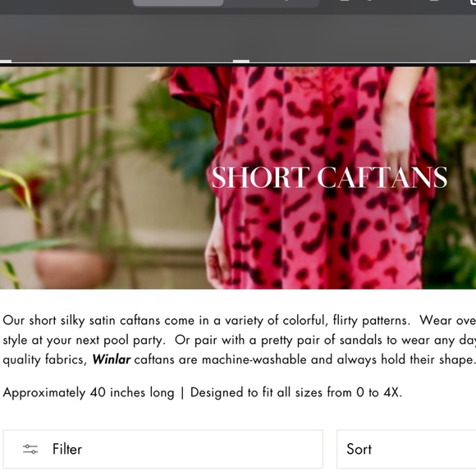476x476 pixels.
Task: Expand the Sort dropdown
Action: (x=406, y=449)
